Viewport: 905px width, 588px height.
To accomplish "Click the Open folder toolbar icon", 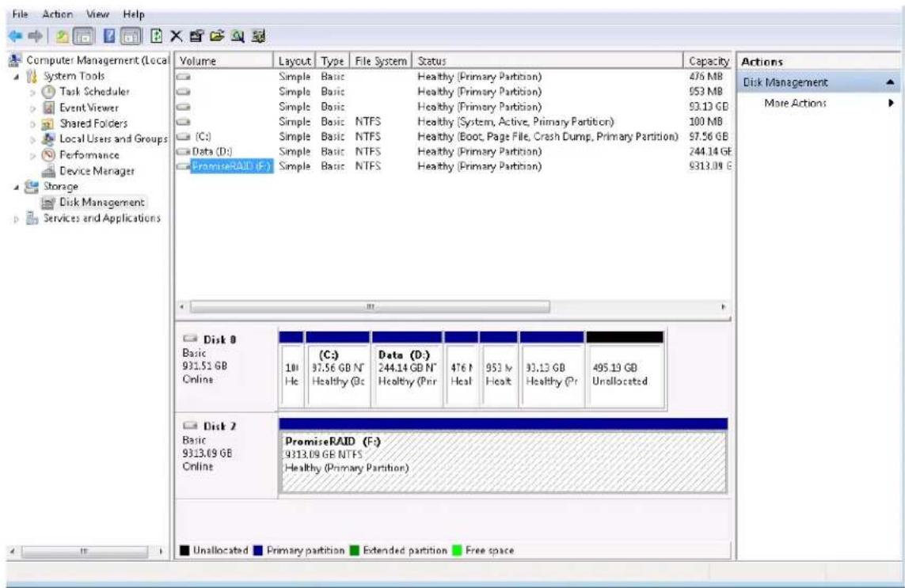I will click(217, 36).
